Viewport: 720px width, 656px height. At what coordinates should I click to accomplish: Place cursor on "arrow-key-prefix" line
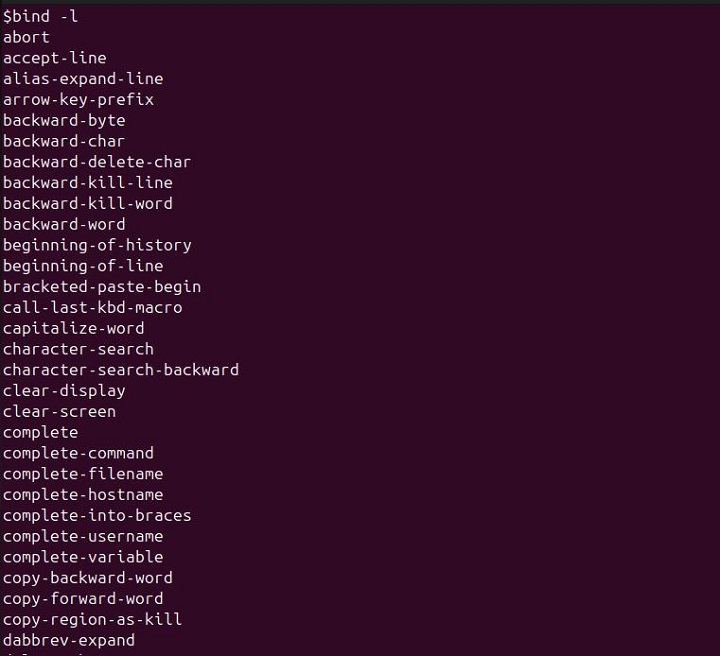78,100
